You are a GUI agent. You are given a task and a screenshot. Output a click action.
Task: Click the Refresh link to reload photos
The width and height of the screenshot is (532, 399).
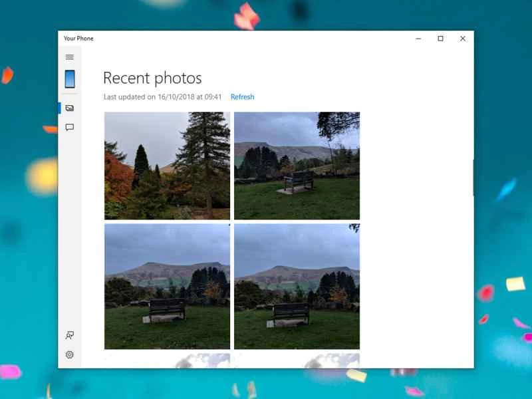(x=243, y=97)
